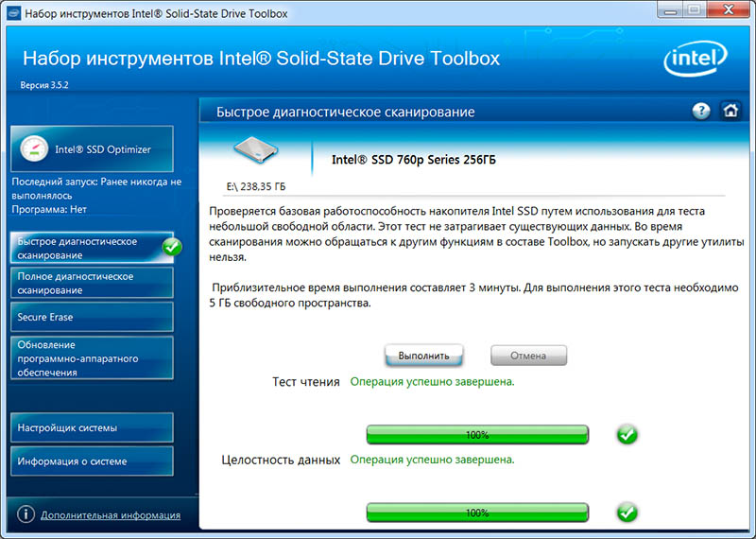Image resolution: width=756 pixels, height=539 pixels.
Task: Click the green checkmark beside read test bar
Action: [x=627, y=434]
